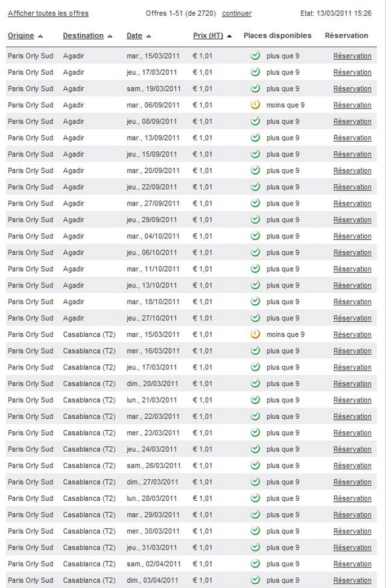This screenshot has width=386, height=588.
Task: Click Réservation for Agadir 13/10/2011
Action: click(352, 286)
